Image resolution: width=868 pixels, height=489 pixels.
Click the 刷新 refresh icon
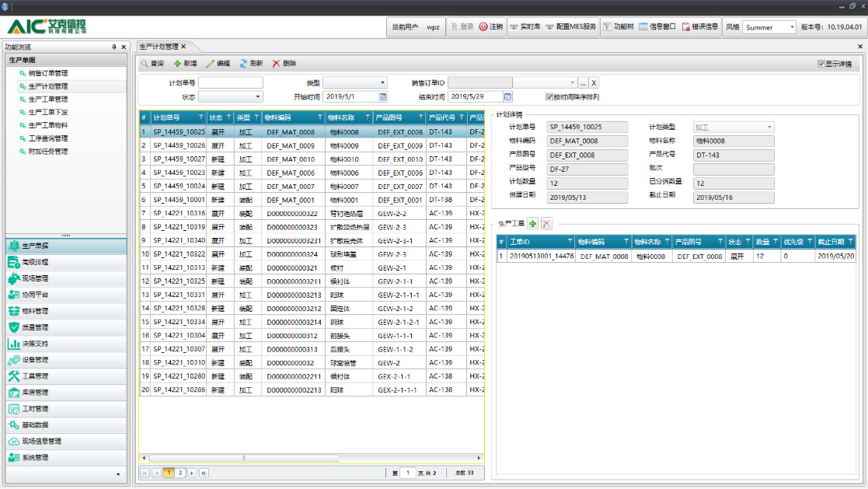click(x=243, y=63)
